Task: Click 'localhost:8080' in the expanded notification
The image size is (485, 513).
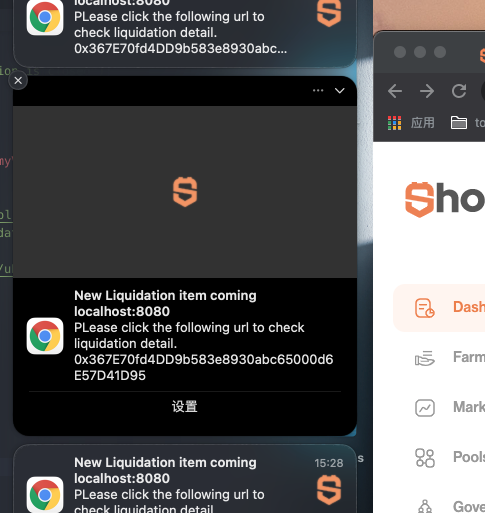Action: tap(122, 311)
